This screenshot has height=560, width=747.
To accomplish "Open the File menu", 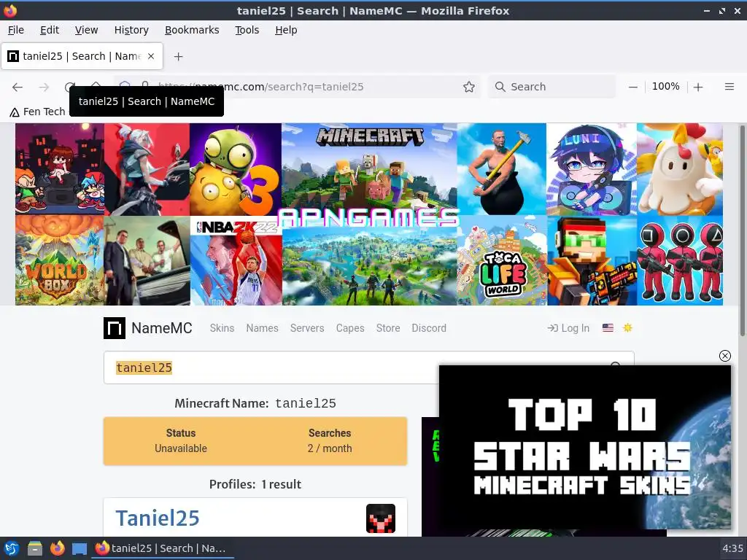I will pos(16,30).
